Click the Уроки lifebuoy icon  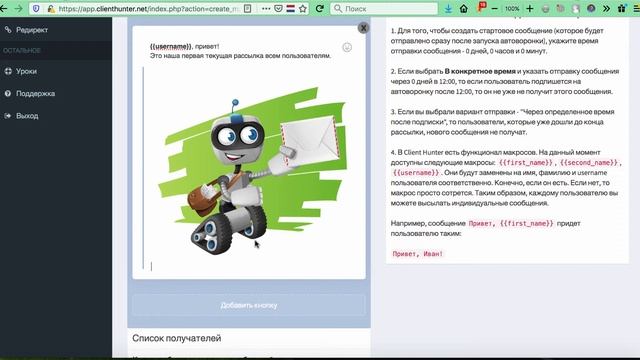click(8, 71)
